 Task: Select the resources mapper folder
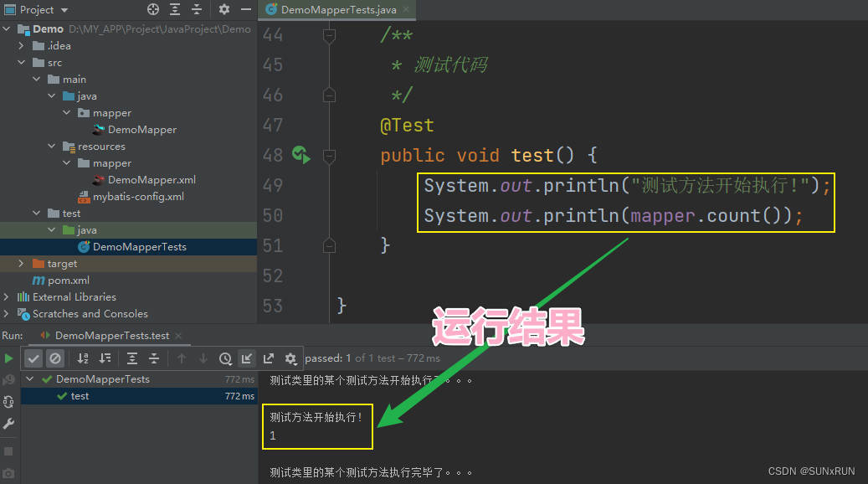coord(112,163)
